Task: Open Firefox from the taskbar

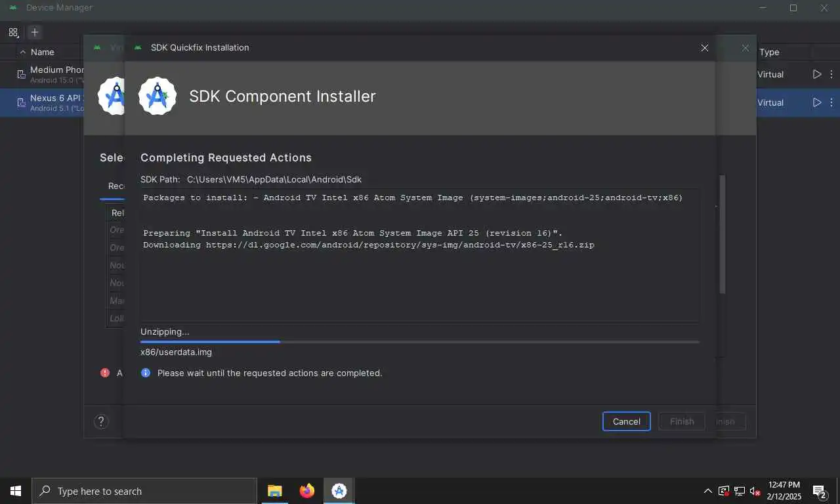Action: (x=306, y=491)
